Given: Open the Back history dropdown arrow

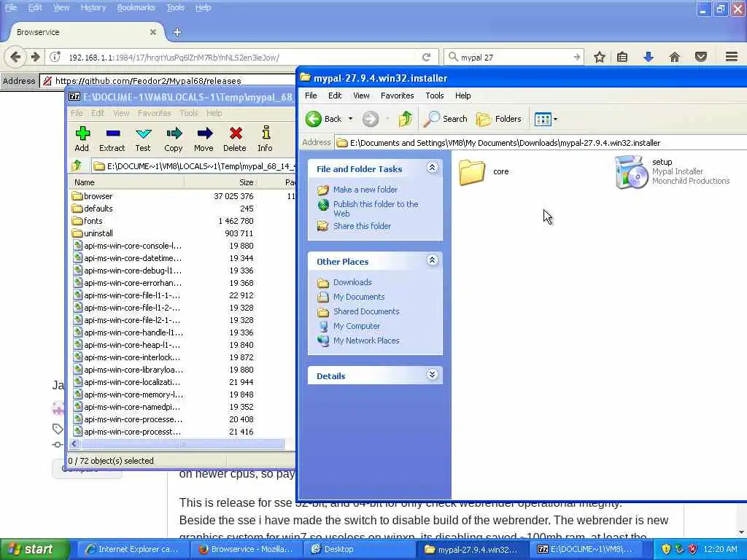Looking at the screenshot, I should point(351,119).
